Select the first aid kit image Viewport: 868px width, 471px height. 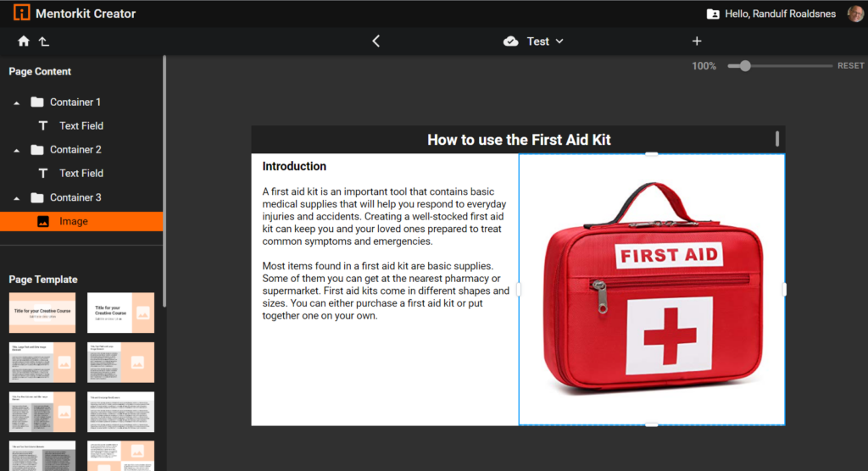[651, 289]
